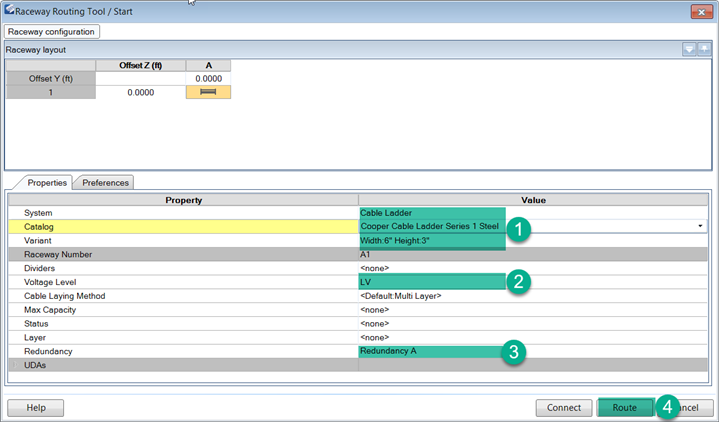This screenshot has height=422, width=719.
Task: Click the Raceway Routing Tool title bar icon
Action: click(x=9, y=10)
